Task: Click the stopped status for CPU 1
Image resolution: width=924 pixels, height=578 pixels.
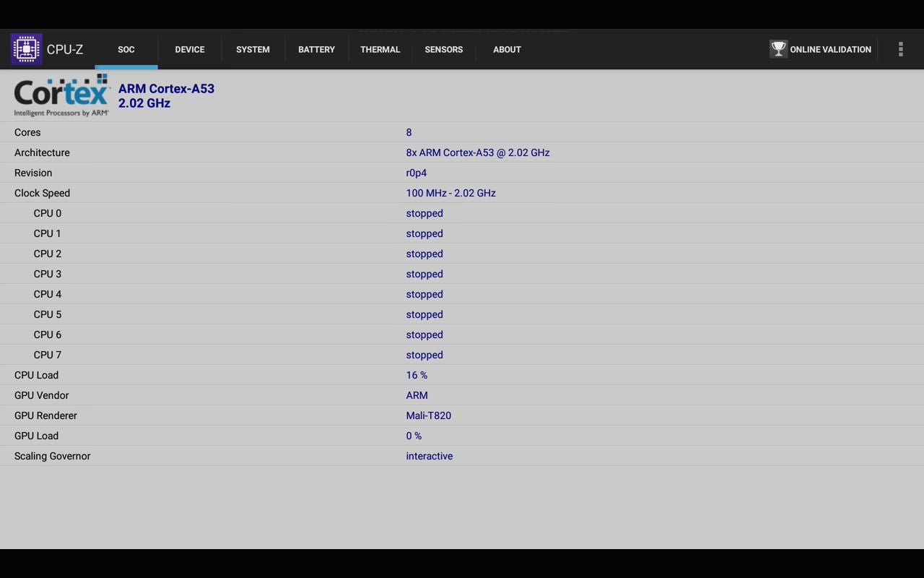Action: click(424, 233)
